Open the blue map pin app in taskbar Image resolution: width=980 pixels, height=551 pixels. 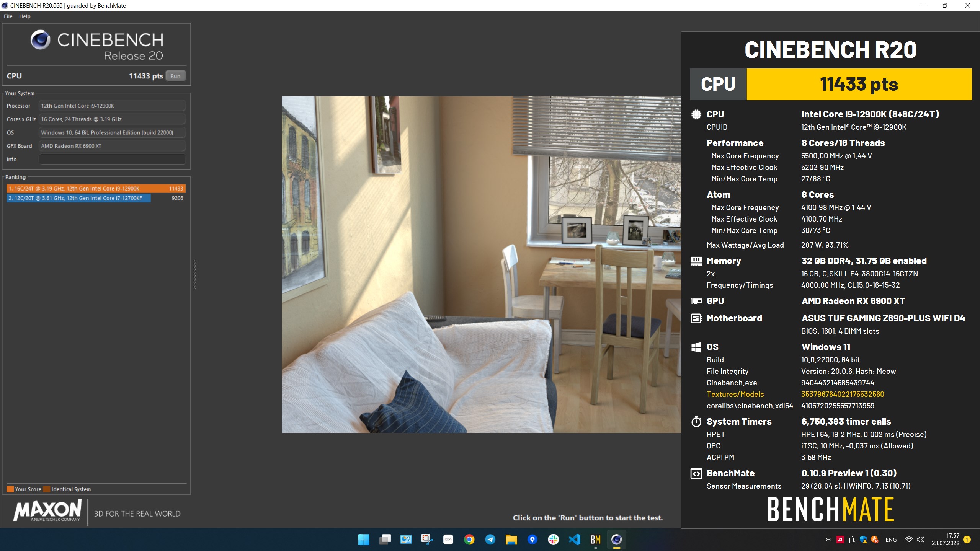[x=532, y=540]
